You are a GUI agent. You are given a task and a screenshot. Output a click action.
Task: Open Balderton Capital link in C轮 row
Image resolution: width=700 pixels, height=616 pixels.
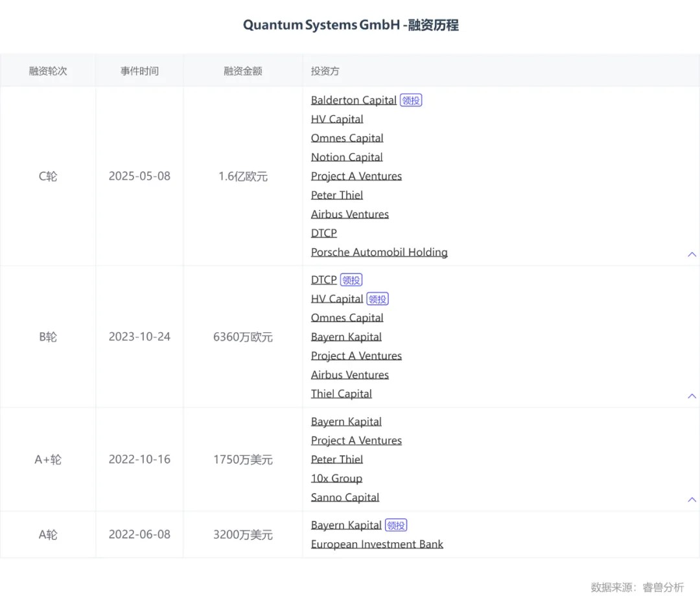pyautogui.click(x=354, y=100)
